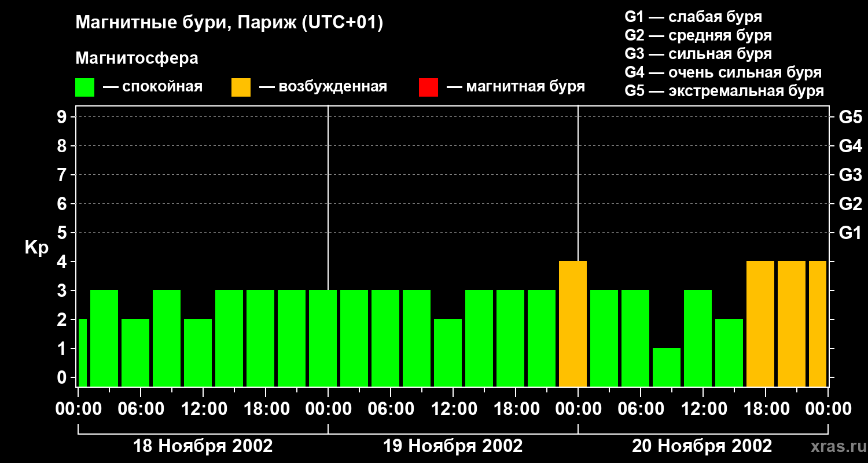Click the '— возбужденная' legend label
Screen dimensions: 868x463
coord(323,87)
